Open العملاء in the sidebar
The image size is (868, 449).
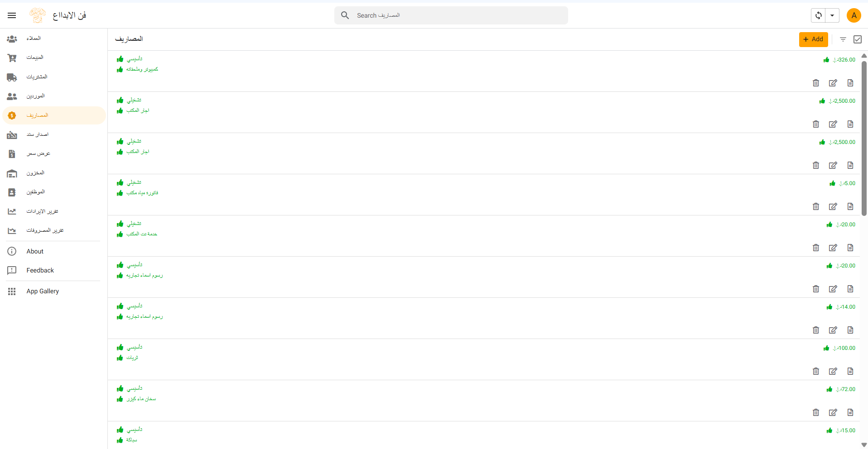coord(34,38)
